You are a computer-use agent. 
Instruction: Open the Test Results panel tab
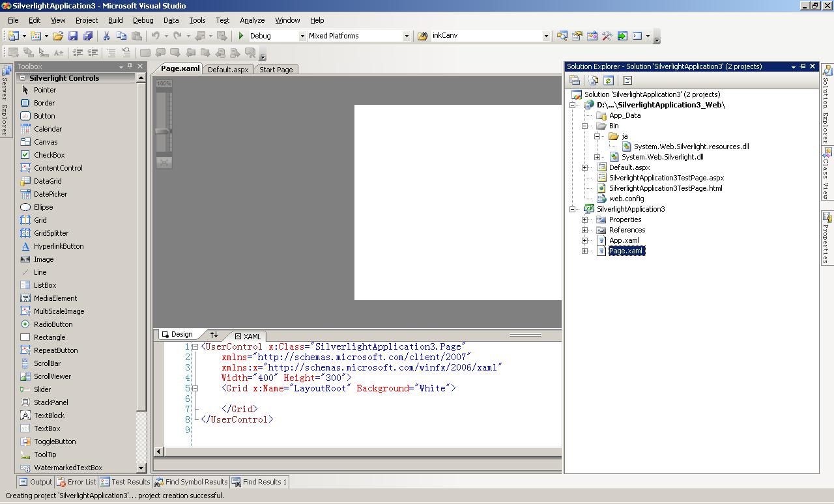tap(125, 482)
